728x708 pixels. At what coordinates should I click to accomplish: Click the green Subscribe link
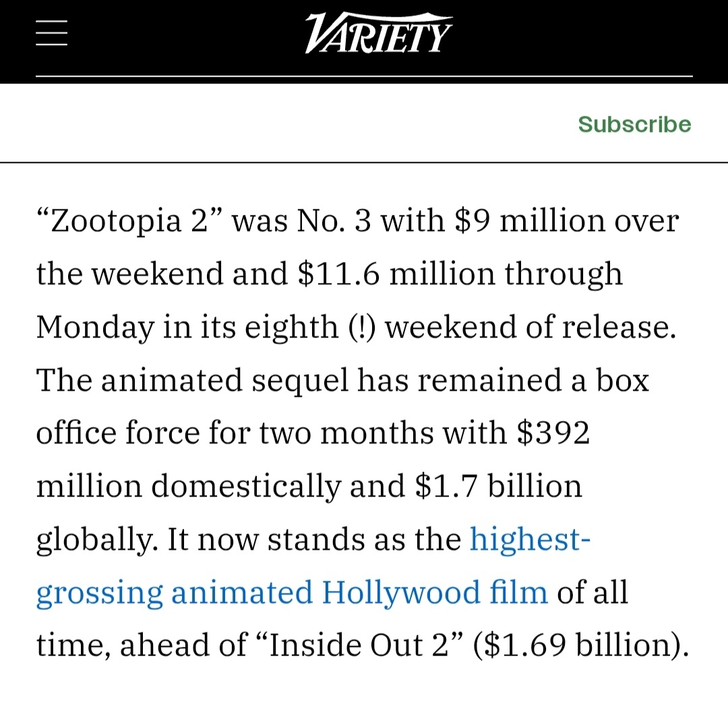tap(634, 124)
